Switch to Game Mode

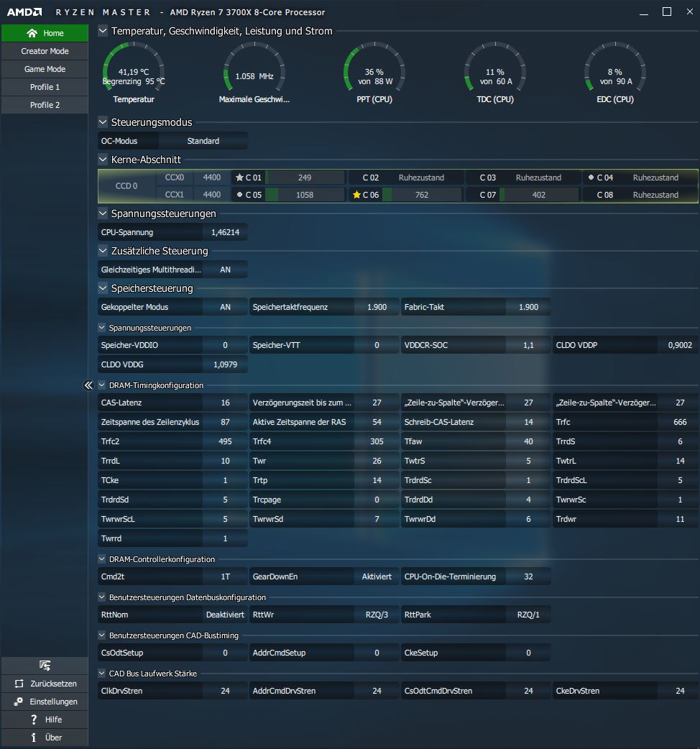click(45, 69)
